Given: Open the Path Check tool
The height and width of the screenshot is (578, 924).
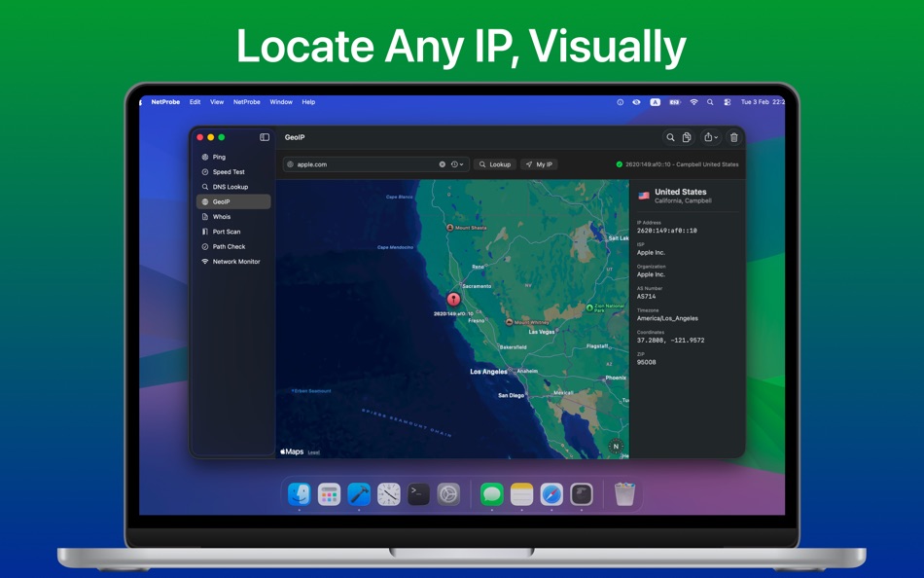Looking at the screenshot, I should (x=228, y=246).
